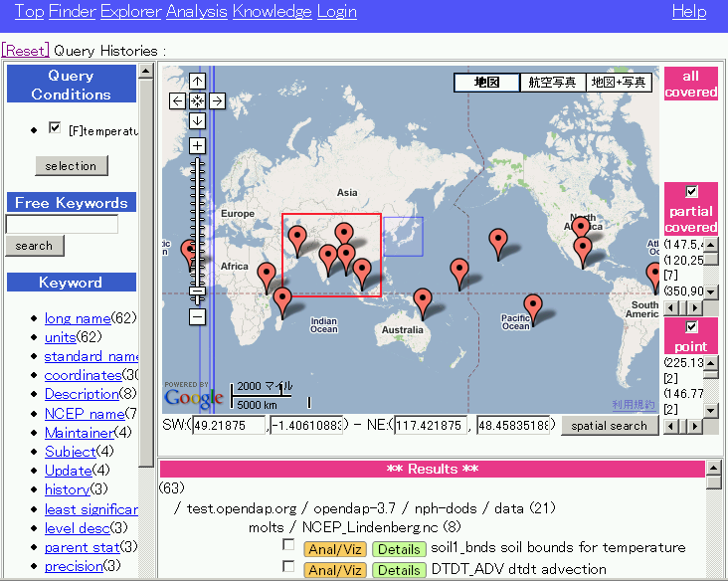Check the soil1_bnds result checkbox
This screenshot has height=581, width=728.
288,546
